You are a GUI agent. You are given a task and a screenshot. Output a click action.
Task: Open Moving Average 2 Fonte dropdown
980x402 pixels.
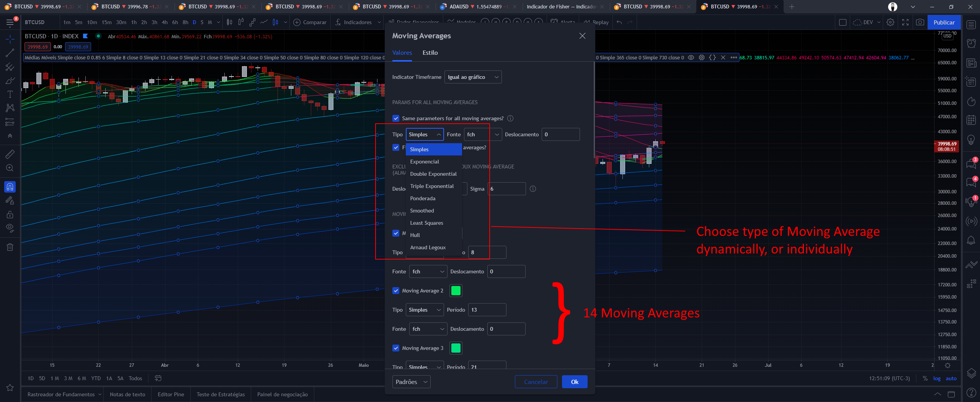point(428,329)
